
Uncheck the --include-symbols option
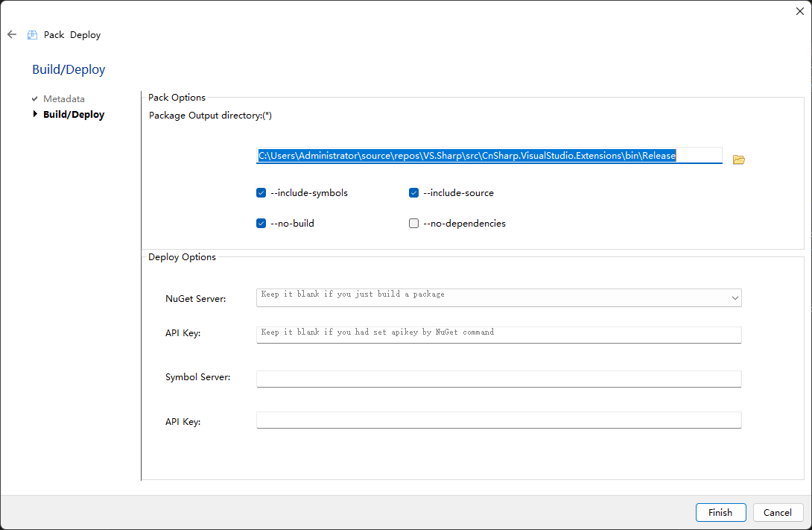(x=261, y=193)
